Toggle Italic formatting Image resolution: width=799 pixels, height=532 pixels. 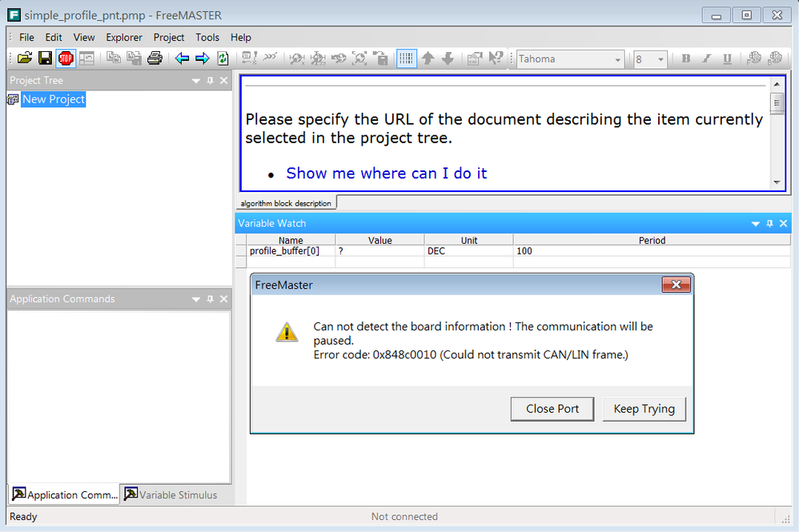[706, 58]
